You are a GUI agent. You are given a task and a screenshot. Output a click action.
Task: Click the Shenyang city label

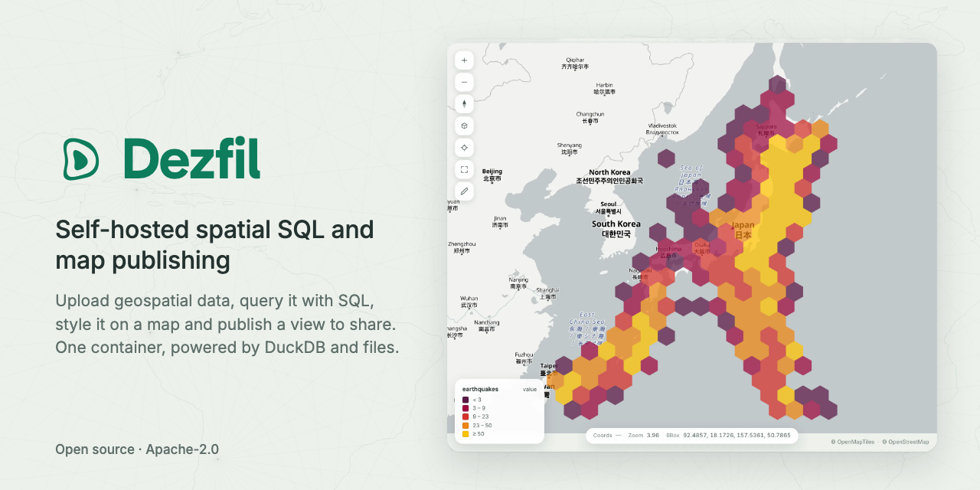pos(569,148)
